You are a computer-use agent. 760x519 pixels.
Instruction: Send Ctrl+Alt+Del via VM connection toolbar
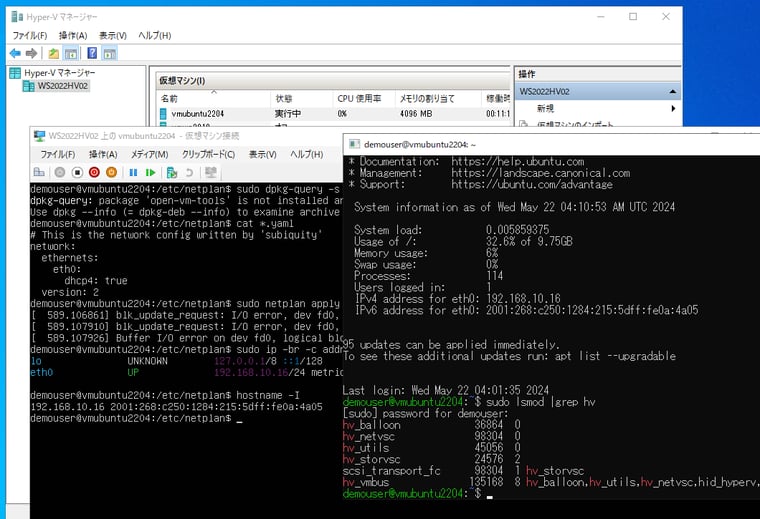(39, 172)
